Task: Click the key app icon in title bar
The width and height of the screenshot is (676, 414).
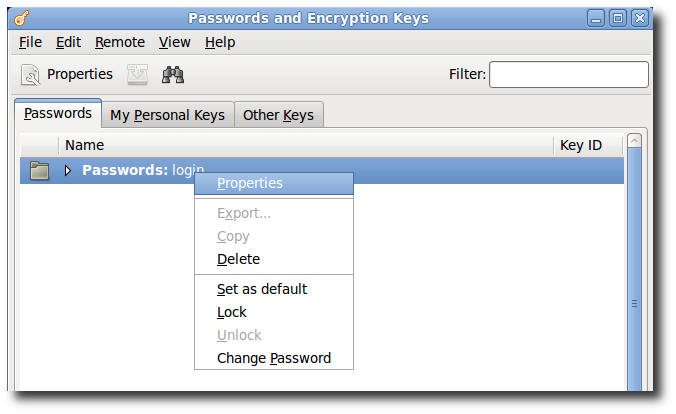Action: click(x=21, y=18)
